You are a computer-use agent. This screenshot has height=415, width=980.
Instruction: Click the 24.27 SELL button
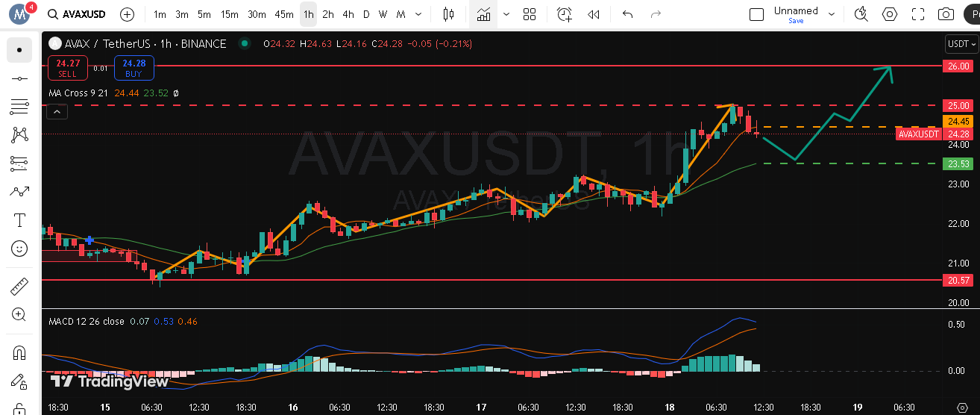pos(67,68)
